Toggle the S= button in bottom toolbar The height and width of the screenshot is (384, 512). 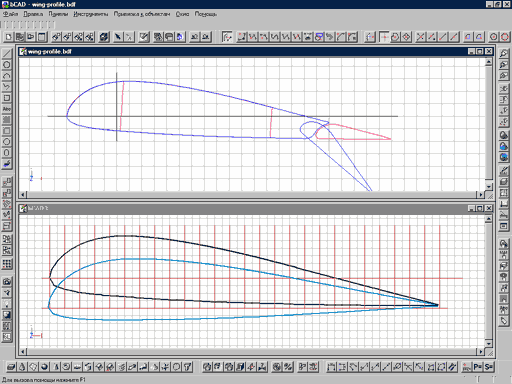pos(489,367)
